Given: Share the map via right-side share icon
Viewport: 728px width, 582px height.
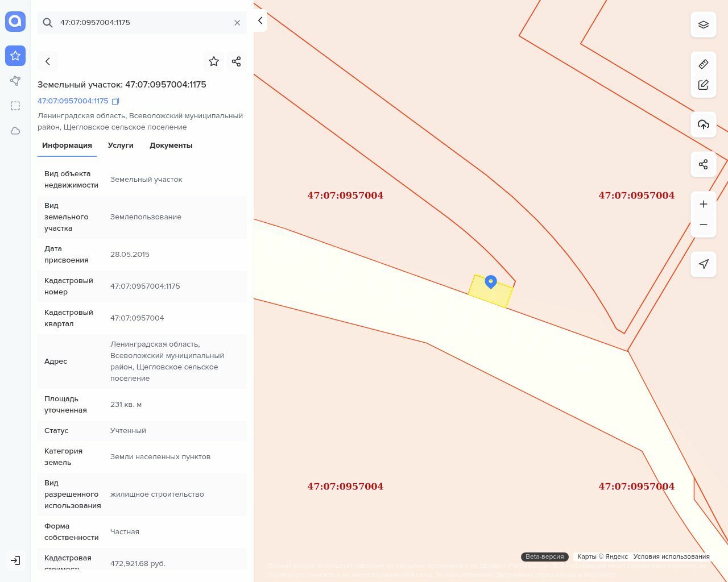Looking at the screenshot, I should [703, 164].
